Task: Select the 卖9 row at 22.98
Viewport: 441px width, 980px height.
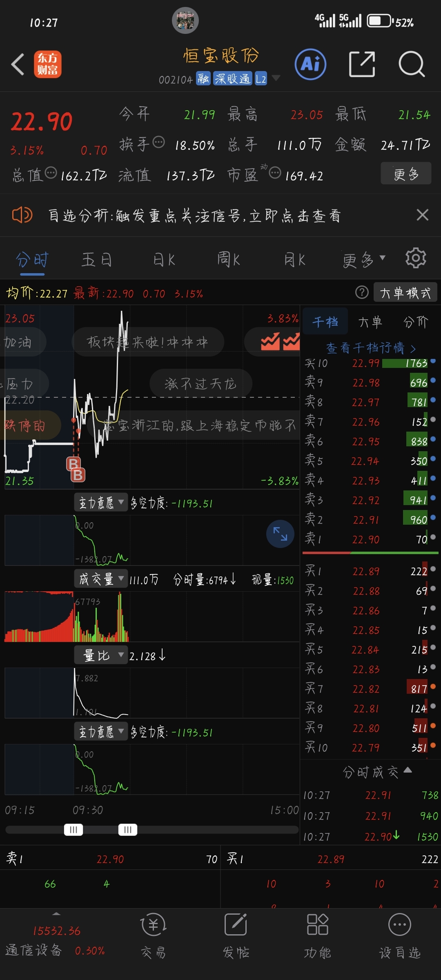Action: 370,383
